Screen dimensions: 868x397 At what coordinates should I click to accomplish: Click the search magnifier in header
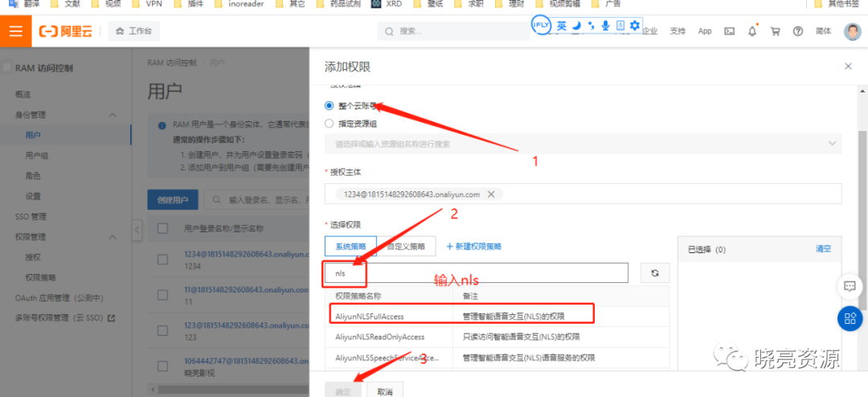click(x=389, y=31)
